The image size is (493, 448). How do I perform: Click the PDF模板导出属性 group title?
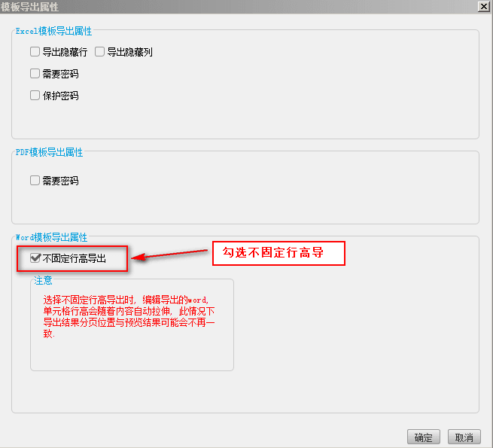50,152
